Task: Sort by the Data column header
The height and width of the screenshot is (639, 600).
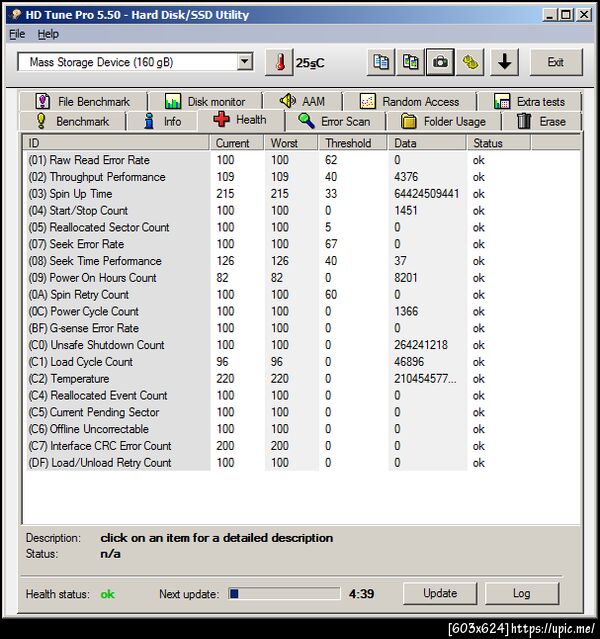Action: tap(427, 143)
